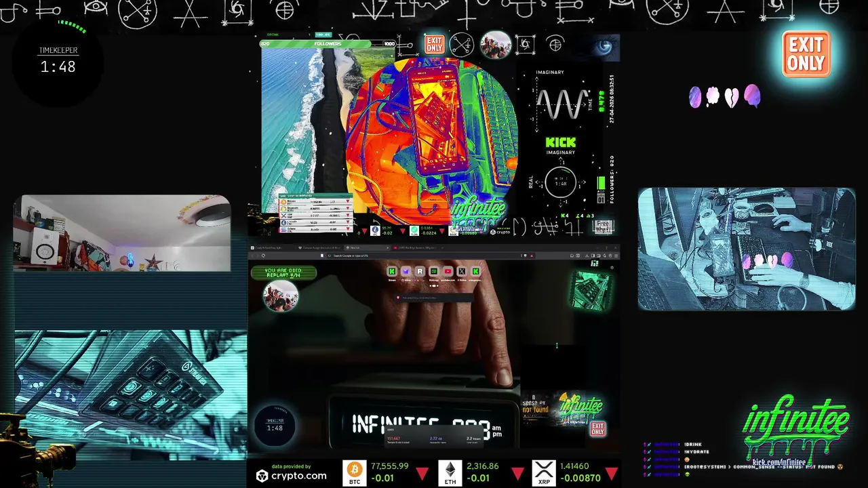Select the New tab browser tab

(366, 247)
